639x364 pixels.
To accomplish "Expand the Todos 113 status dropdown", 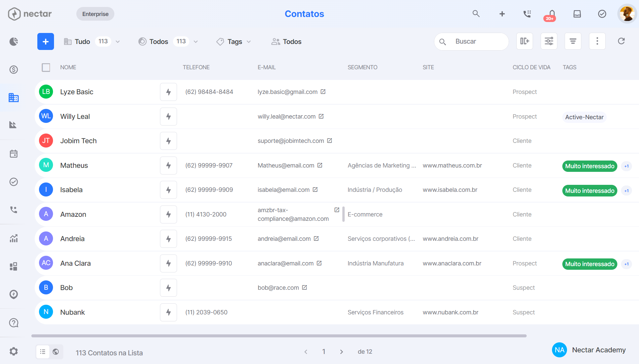I will click(x=168, y=42).
